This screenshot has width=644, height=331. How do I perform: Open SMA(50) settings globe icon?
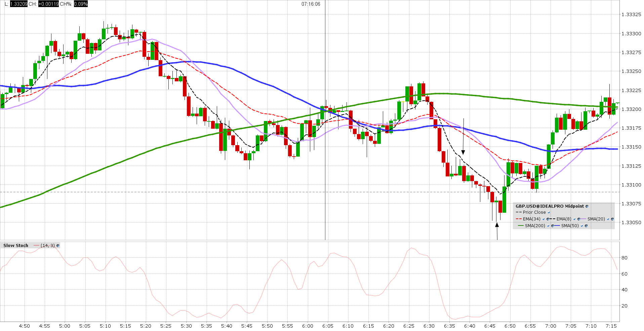coord(586,226)
